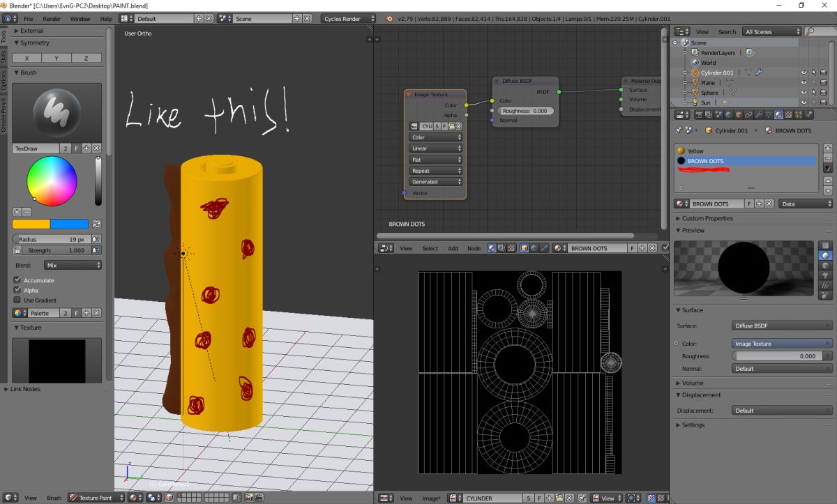Open the brush Blend Mix dropdown
Screen dimensions: 837x504
tap(73, 265)
